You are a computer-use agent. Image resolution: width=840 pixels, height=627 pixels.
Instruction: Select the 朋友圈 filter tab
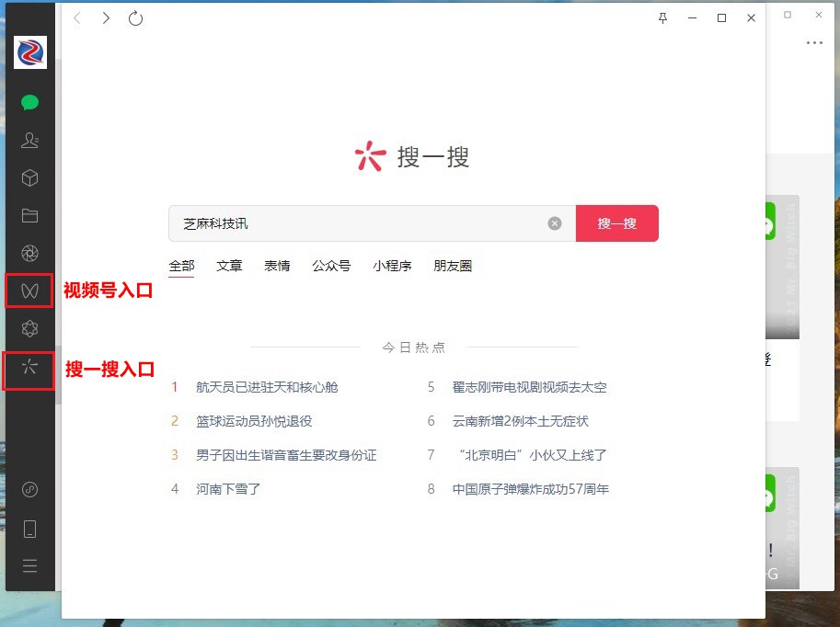[453, 266]
